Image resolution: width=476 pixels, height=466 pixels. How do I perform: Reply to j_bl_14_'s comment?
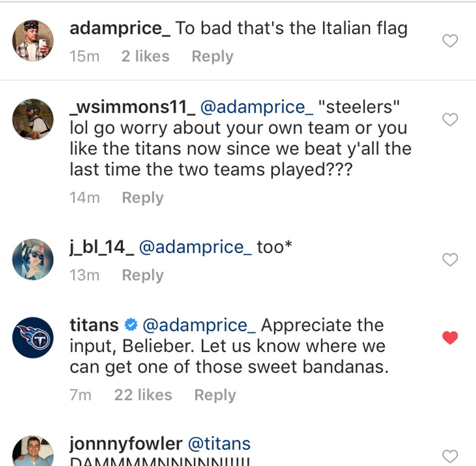(143, 276)
